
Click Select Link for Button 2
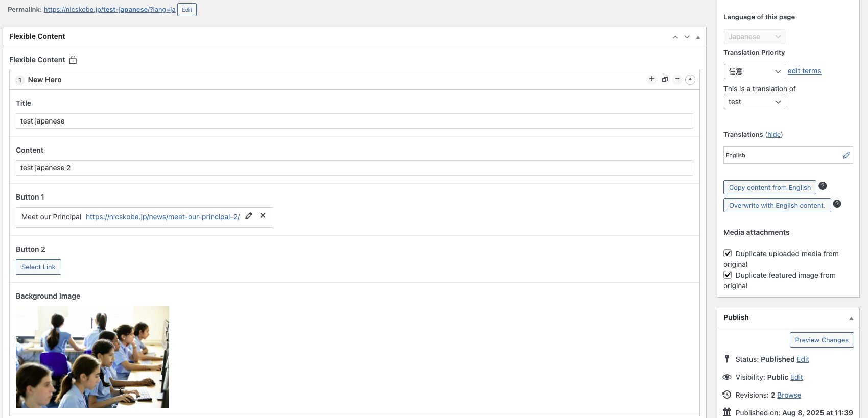pyautogui.click(x=38, y=267)
